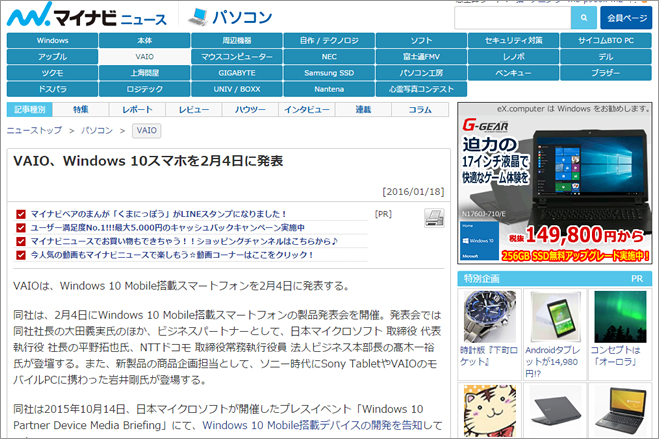Select the highlighted VAIO category
The width and height of the screenshot is (659, 439).
(x=145, y=57)
